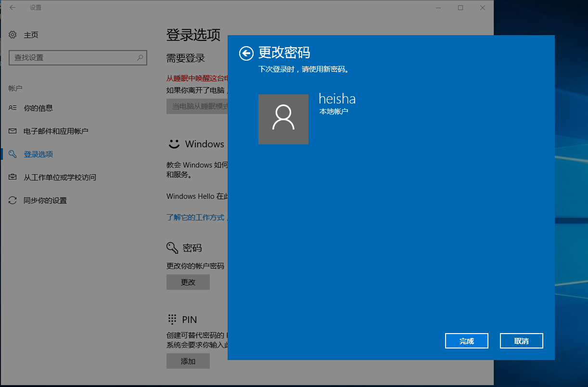The image size is (588, 387).
Task: Select 登录选项 in the sidebar
Action: pyautogui.click(x=38, y=154)
